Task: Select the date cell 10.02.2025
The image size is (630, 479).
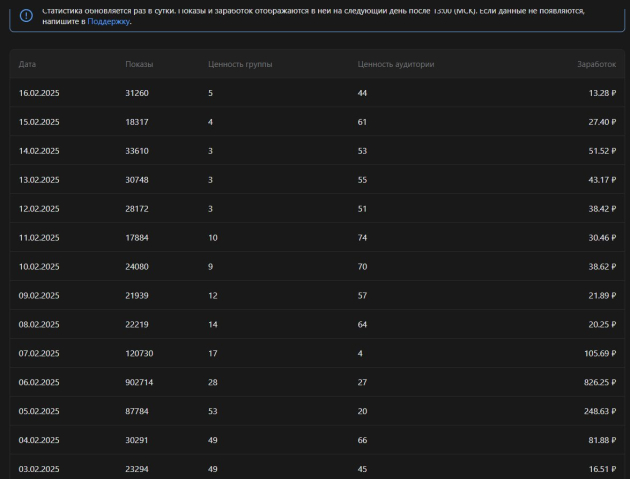Action: (39, 267)
